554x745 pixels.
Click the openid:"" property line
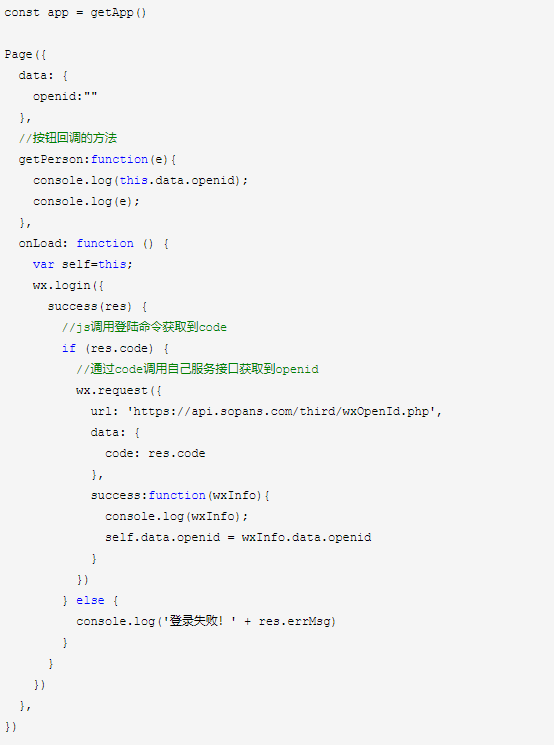click(65, 96)
